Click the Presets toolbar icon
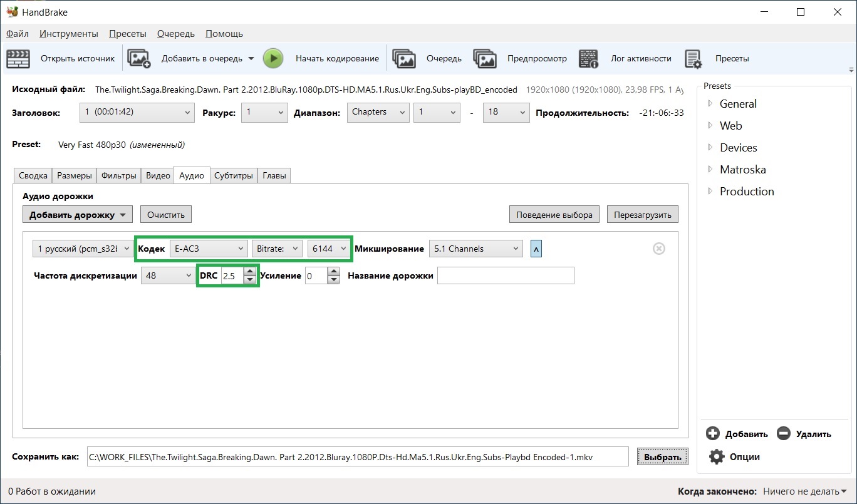The image size is (857, 504). (693, 59)
